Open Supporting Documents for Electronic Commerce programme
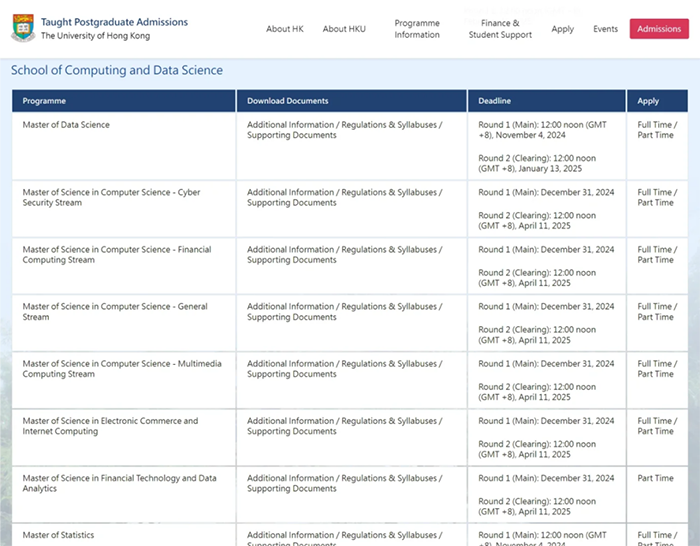 click(x=292, y=431)
